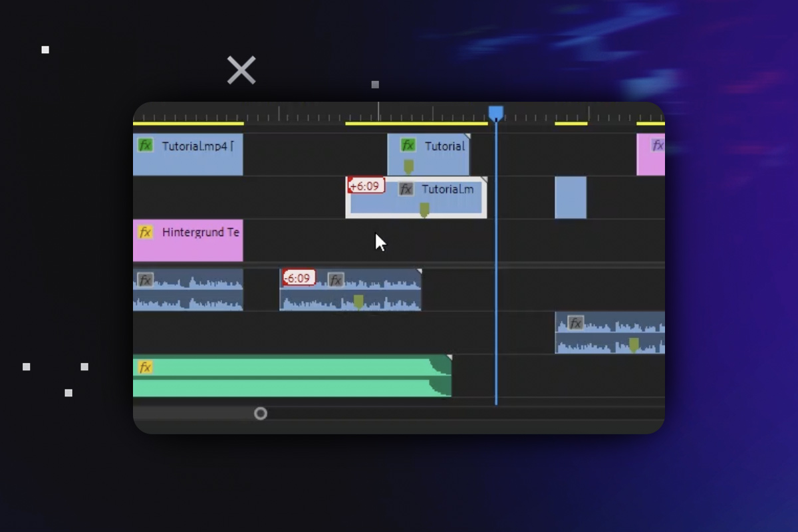Click the +6:09 out-of-sync indicator
Viewport: 798px width, 532px height.
[366, 186]
